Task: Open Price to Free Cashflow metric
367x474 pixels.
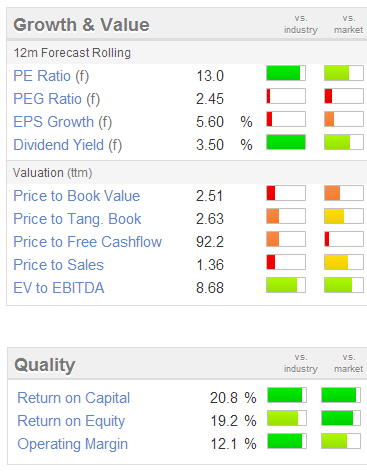Action: click(x=88, y=242)
